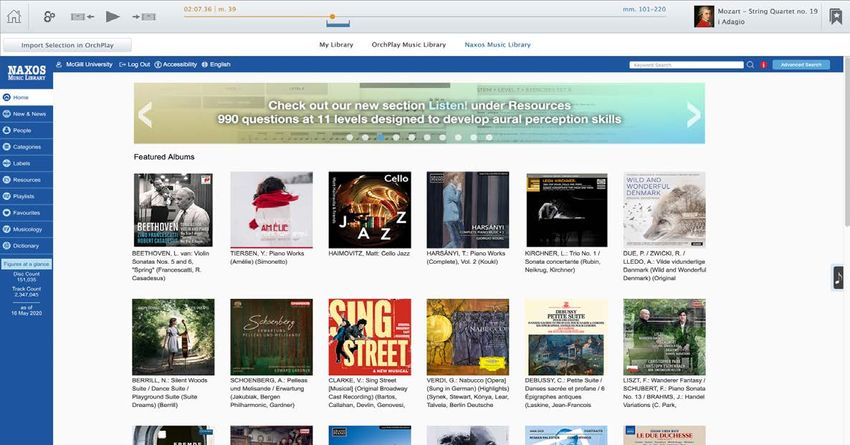Switch to My Library tab
This screenshot has height=445, width=850.
336,44
